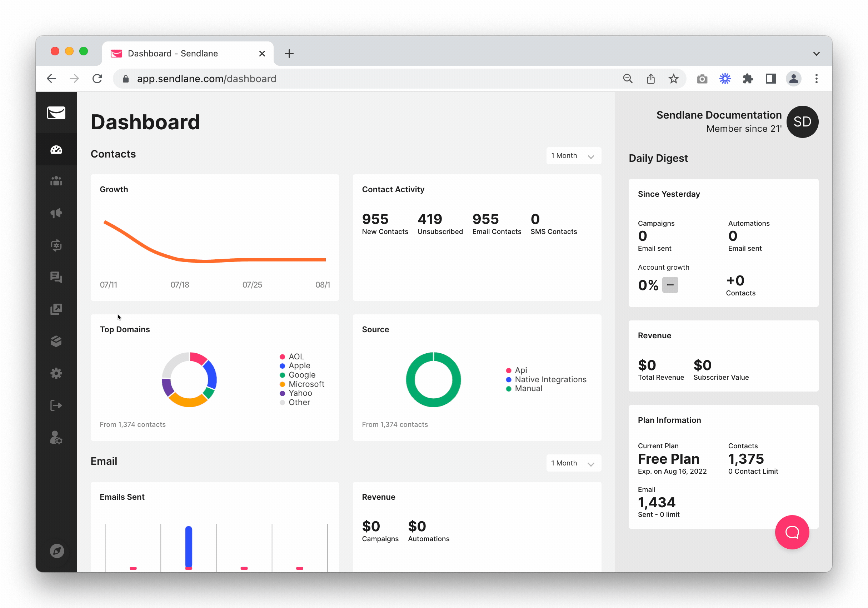Click the $0 Campaigns revenue value
The width and height of the screenshot is (868, 608).
(371, 526)
